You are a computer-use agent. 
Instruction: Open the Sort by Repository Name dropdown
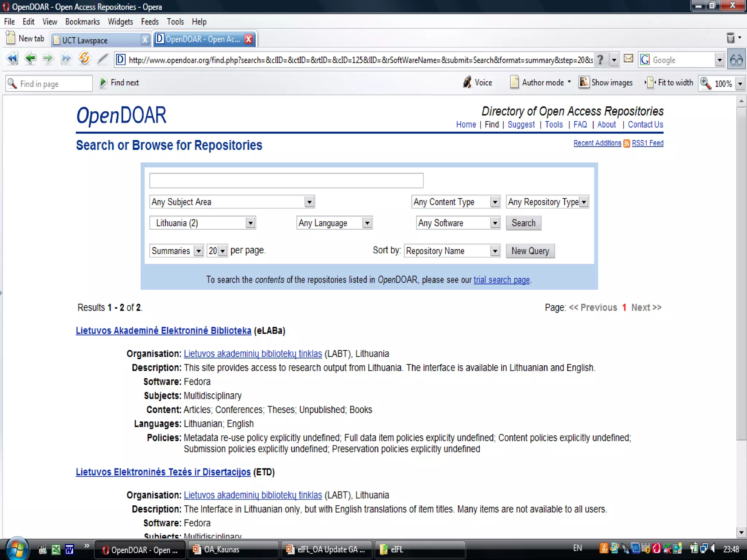[x=452, y=251]
